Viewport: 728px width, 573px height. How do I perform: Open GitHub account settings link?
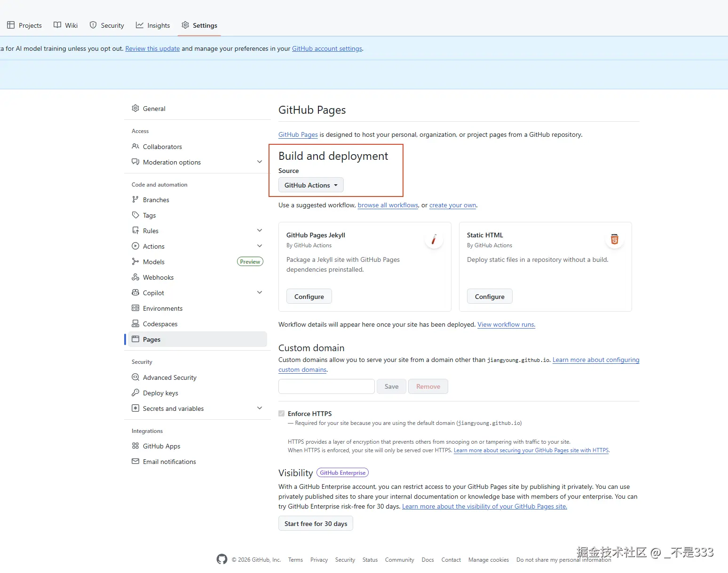(x=327, y=48)
